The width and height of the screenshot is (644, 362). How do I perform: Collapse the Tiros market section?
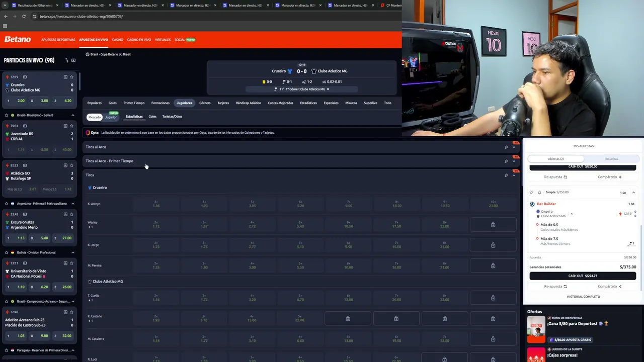[x=514, y=175]
